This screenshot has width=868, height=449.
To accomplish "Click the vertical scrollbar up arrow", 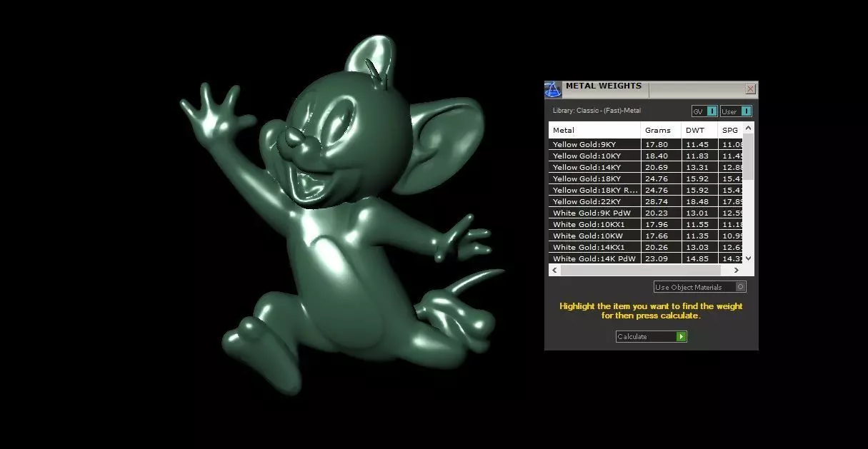I will click(748, 128).
